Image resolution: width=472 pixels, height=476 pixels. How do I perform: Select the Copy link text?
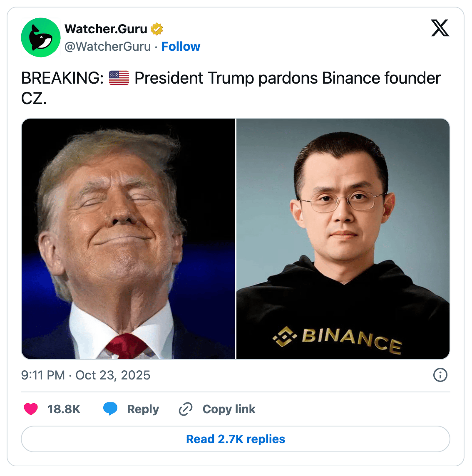229,409
